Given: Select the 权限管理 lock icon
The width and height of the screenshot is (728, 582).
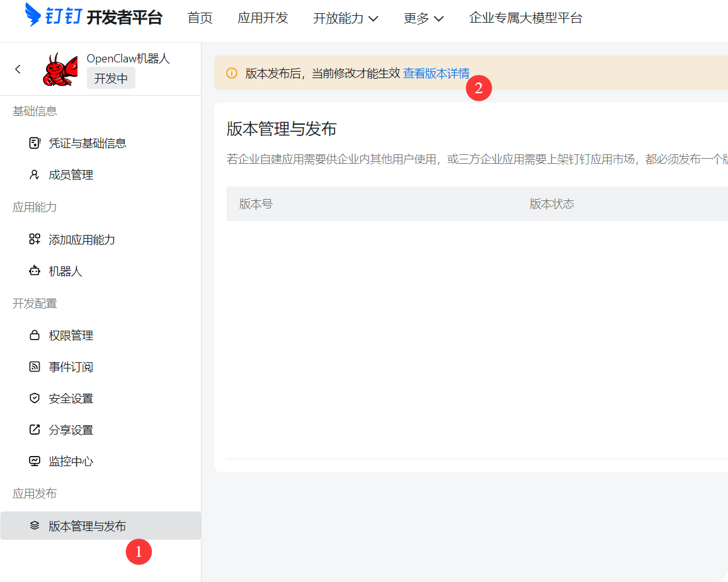Looking at the screenshot, I should coord(35,335).
